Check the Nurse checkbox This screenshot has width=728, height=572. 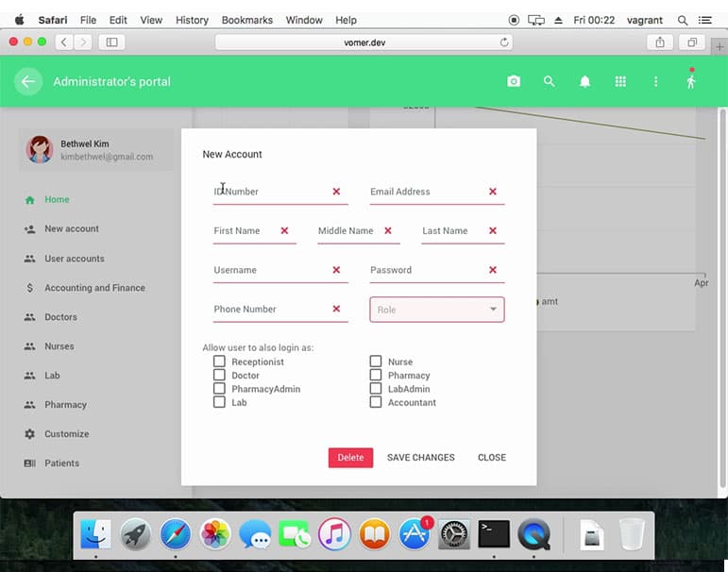pyautogui.click(x=376, y=362)
